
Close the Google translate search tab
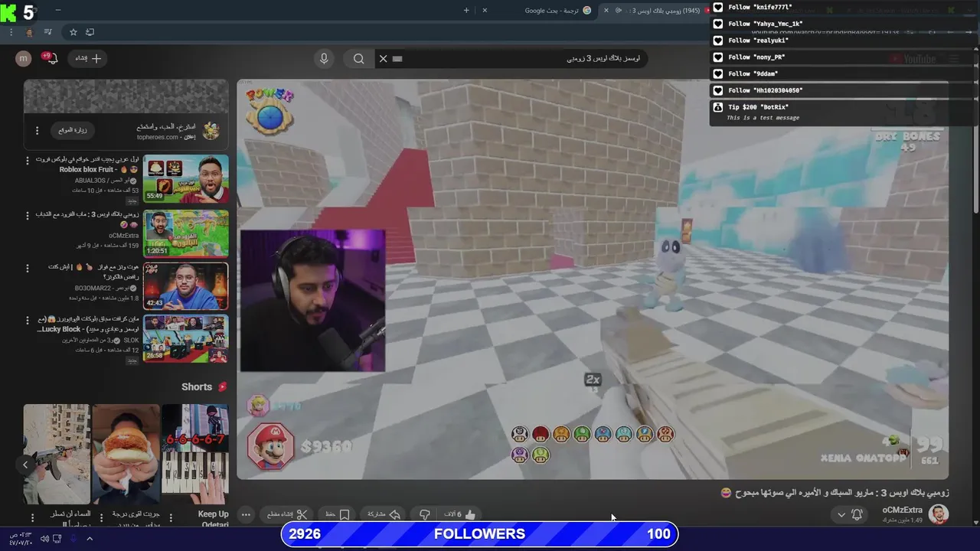[485, 10]
